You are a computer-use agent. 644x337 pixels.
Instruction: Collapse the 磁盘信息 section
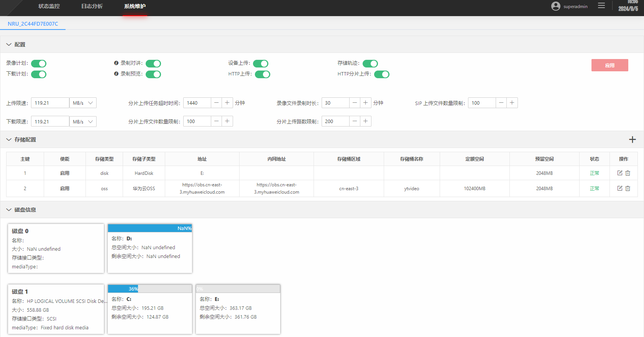[9, 210]
